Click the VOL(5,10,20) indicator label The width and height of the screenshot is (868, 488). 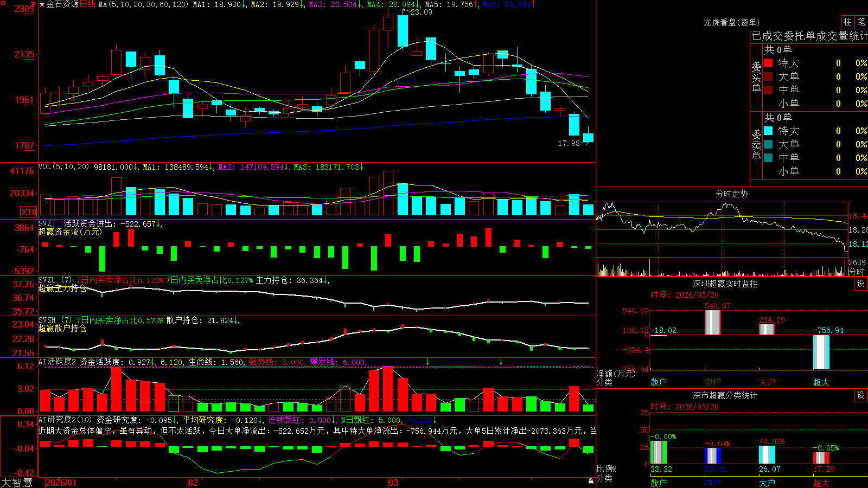tap(63, 166)
